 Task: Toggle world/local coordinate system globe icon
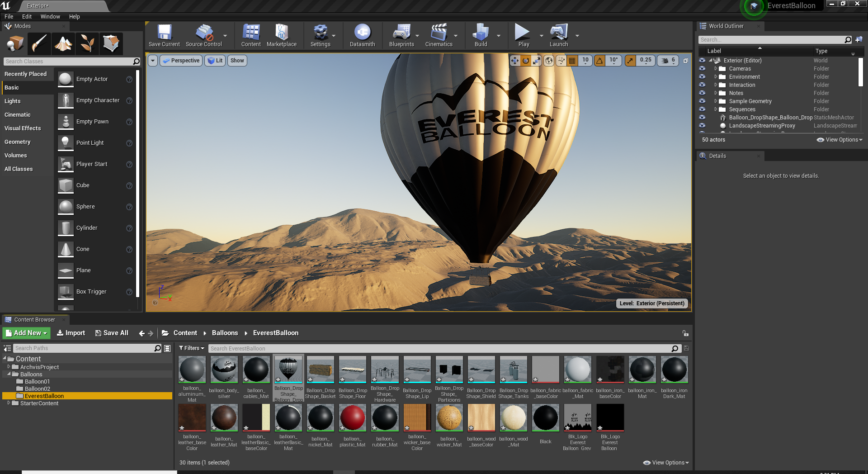coord(549,61)
